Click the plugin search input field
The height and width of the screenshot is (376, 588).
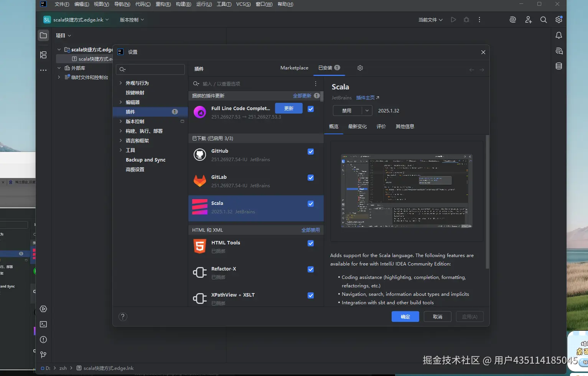(254, 84)
